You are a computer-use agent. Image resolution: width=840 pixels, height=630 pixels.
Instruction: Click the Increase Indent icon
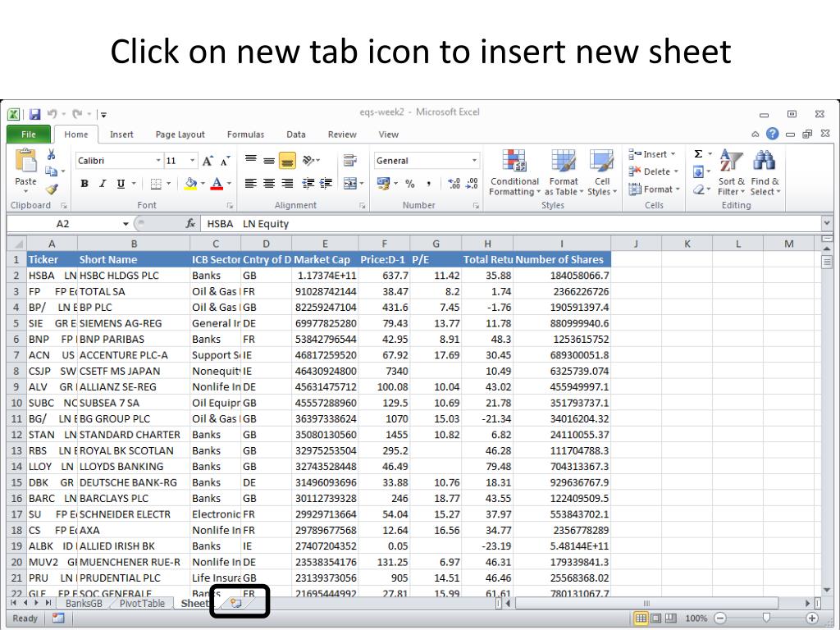click(x=326, y=184)
